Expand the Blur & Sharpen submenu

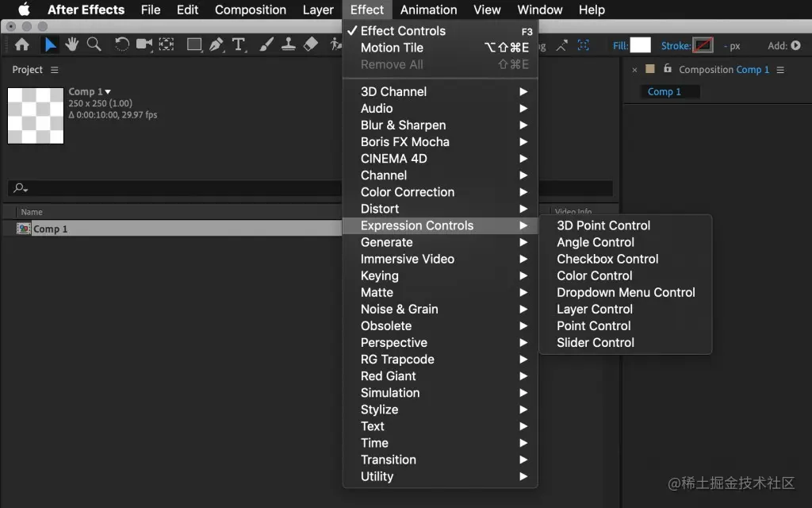(x=439, y=125)
